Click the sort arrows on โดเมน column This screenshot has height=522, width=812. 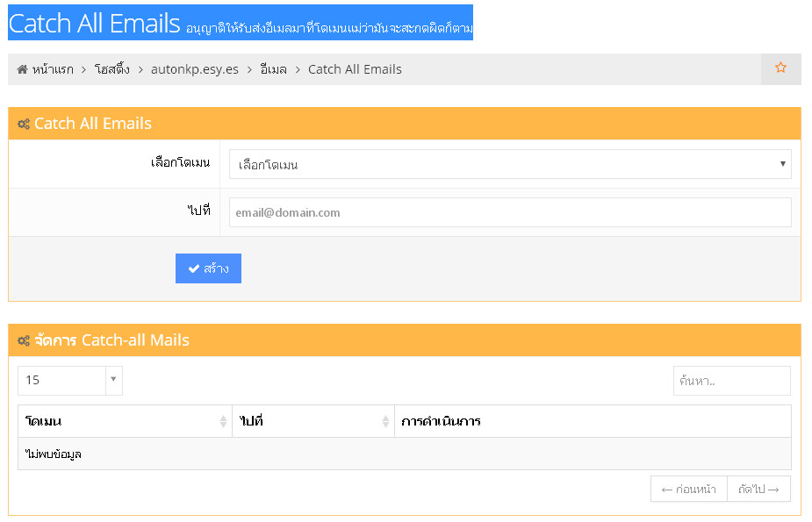click(x=223, y=422)
